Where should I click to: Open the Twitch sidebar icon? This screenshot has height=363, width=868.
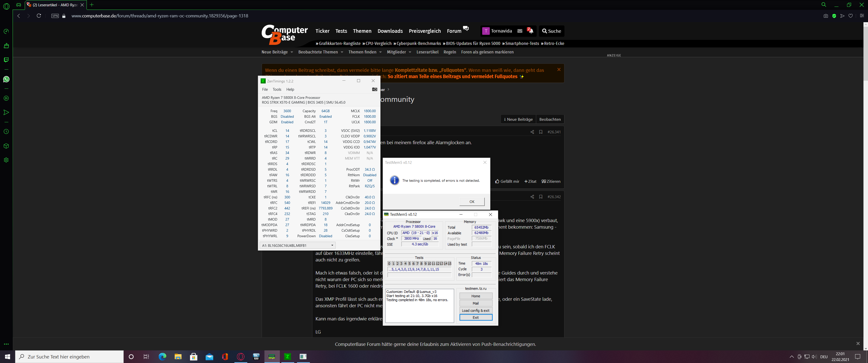(6, 59)
